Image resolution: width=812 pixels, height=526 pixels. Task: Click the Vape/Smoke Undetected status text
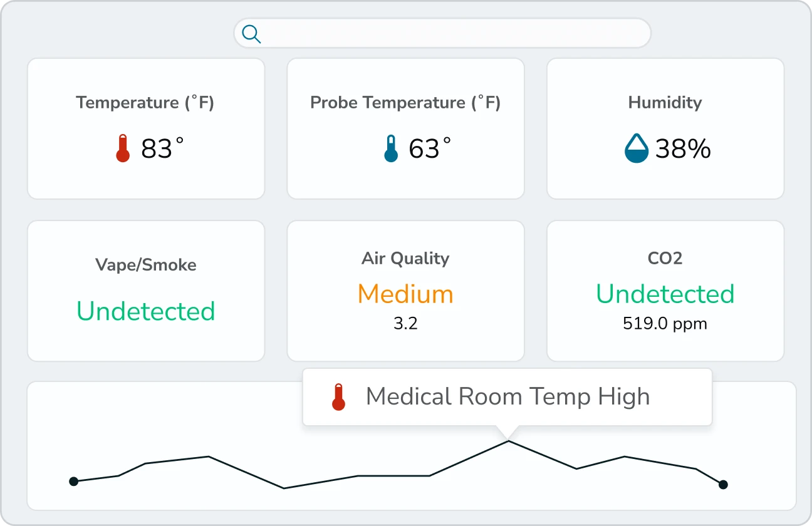145,311
